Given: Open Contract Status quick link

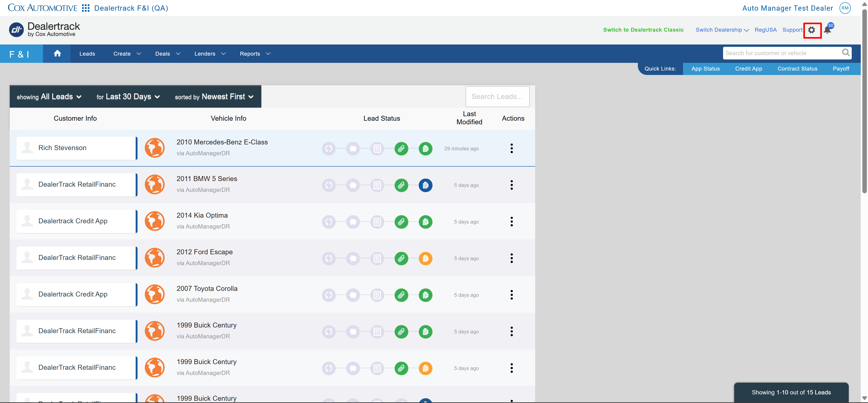Looking at the screenshot, I should (797, 69).
